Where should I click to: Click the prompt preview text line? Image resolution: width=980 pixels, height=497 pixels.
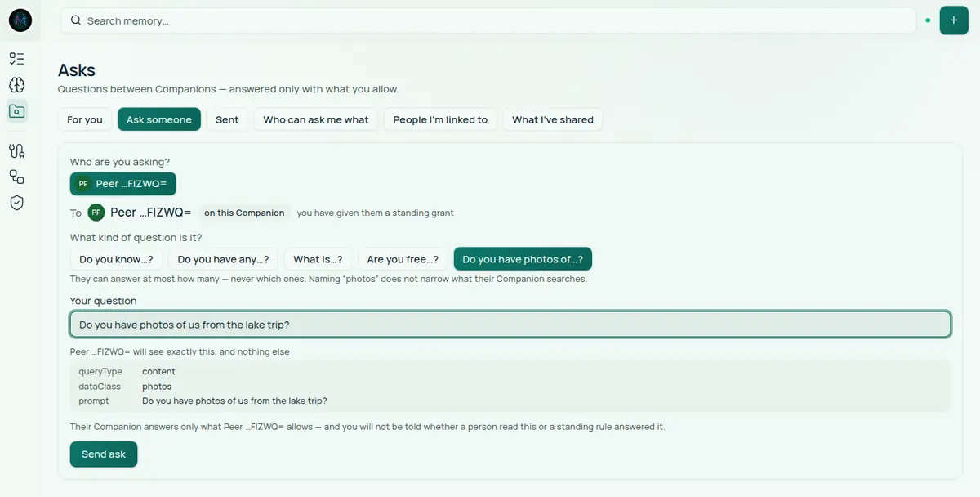pos(234,401)
